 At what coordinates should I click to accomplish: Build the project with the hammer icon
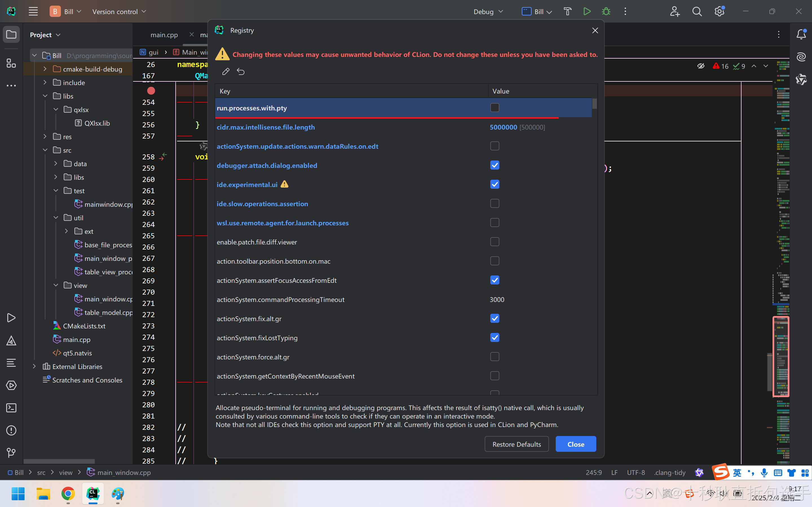567,11
